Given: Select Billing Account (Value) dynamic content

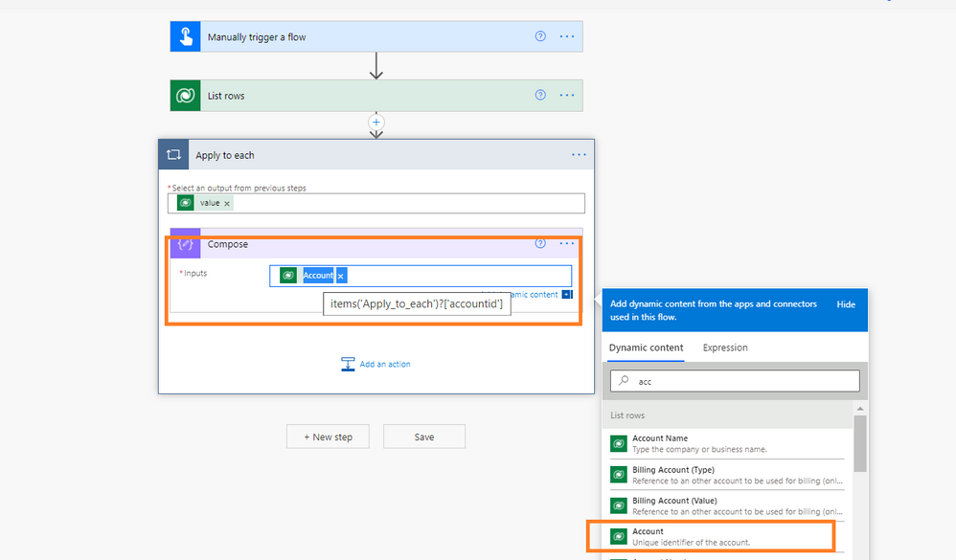Looking at the screenshot, I should [727, 505].
